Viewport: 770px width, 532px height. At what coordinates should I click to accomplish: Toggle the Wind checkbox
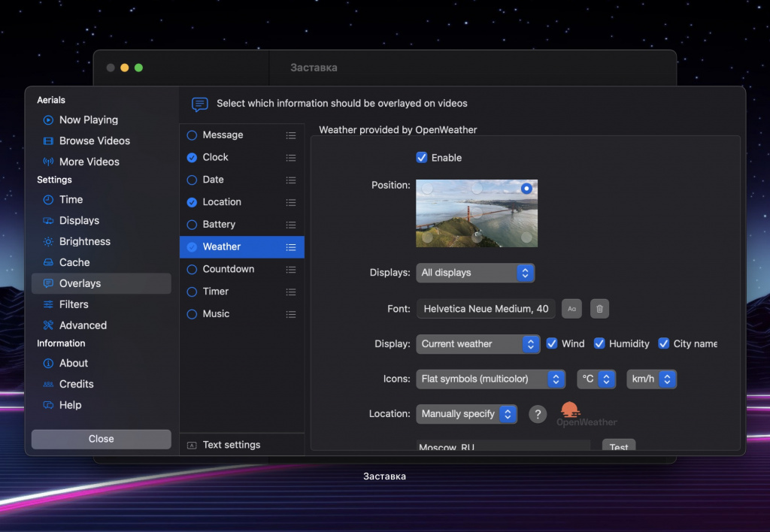pyautogui.click(x=552, y=343)
